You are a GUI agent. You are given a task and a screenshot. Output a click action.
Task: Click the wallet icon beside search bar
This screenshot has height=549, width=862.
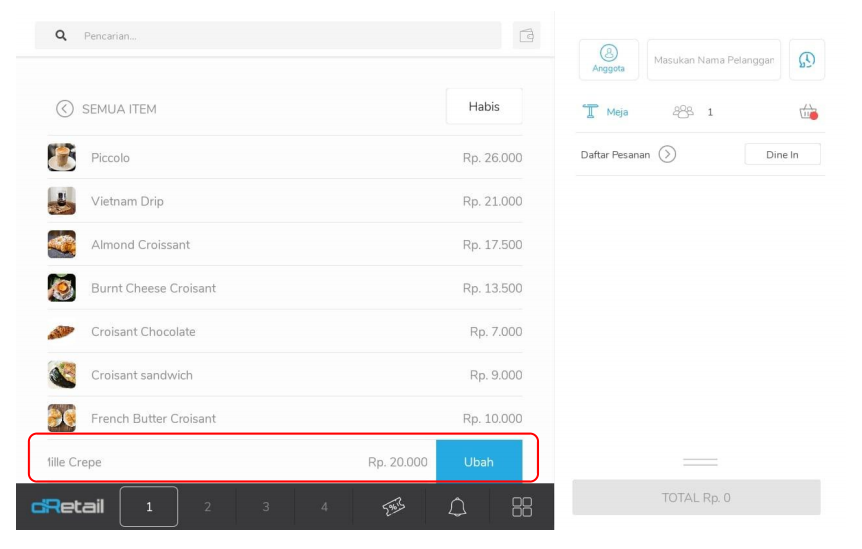pyautogui.click(x=526, y=36)
